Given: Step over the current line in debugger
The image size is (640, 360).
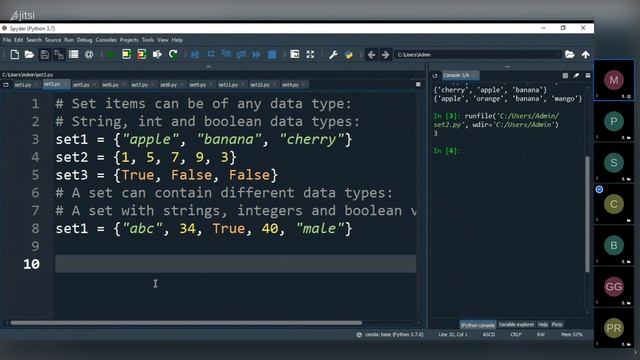Looking at the screenshot, I should click(211, 54).
